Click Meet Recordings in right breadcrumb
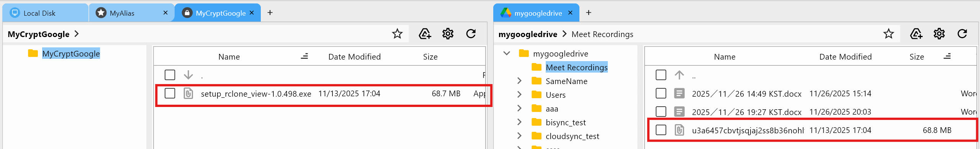980x149 pixels. [602, 34]
